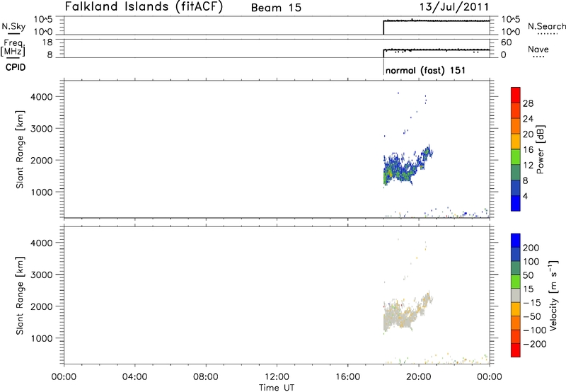
Task: Click the "28" tick on the Power colorbar
Action: pyautogui.click(x=528, y=103)
